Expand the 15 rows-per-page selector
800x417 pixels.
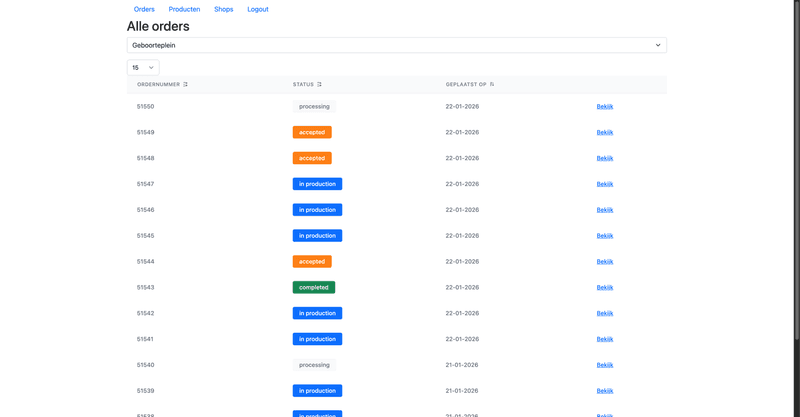pyautogui.click(x=143, y=67)
